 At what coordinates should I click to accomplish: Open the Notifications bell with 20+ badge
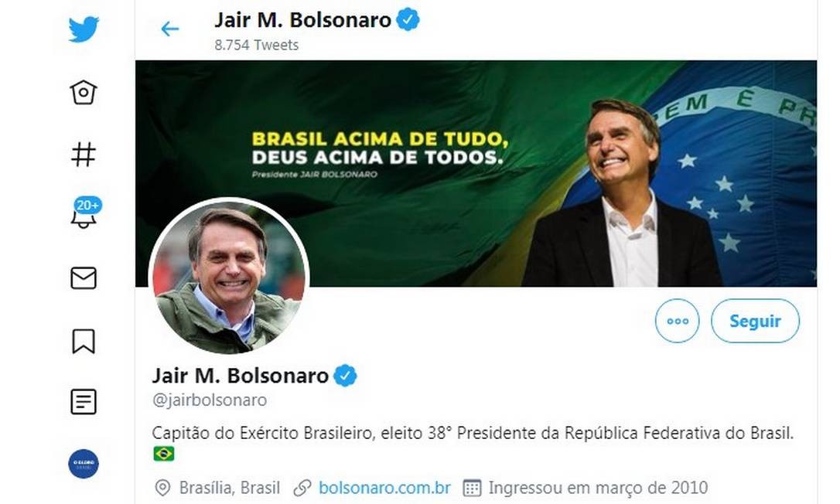[85, 213]
